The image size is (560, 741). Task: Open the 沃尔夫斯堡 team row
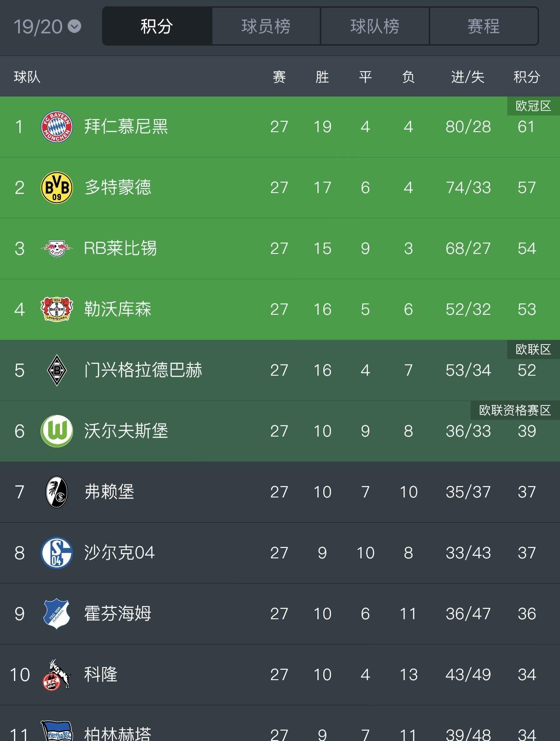[x=280, y=431]
